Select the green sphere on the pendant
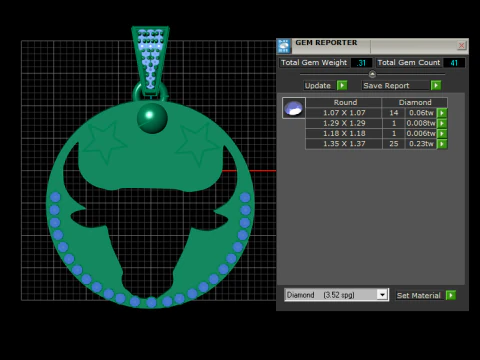This screenshot has width=480, height=360. coord(152,118)
